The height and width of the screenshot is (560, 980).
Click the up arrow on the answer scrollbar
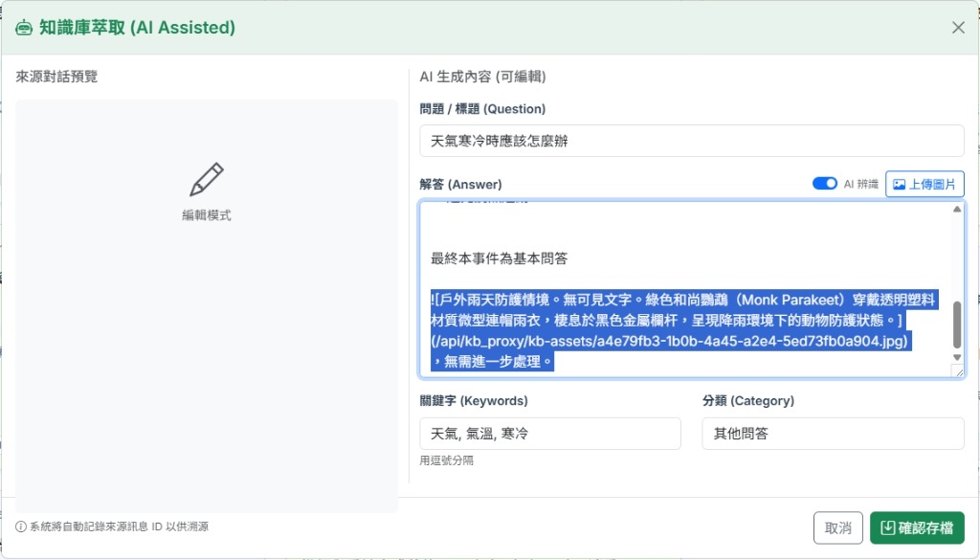(957, 209)
